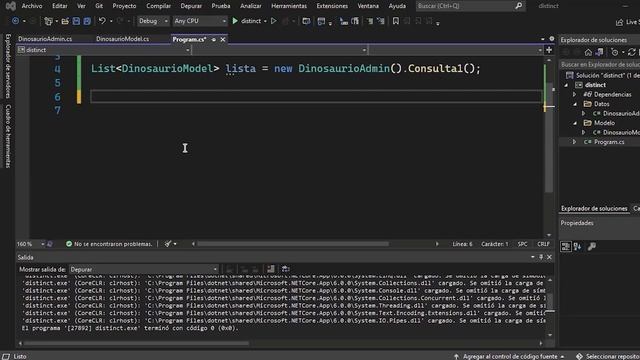
Task: Focus the Buscar en Explorador de soluciones field
Action: tap(600, 64)
